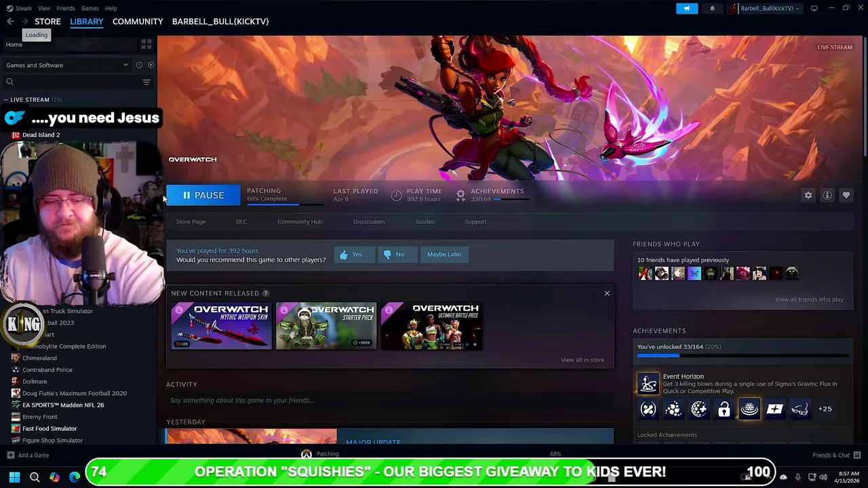Switch to the COMMUNITY tab
The image size is (868, 488).
click(138, 22)
